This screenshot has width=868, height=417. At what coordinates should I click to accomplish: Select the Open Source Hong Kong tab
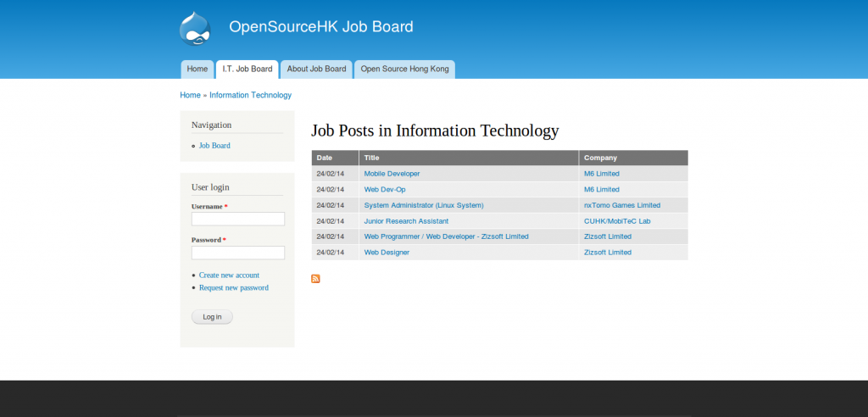click(404, 69)
